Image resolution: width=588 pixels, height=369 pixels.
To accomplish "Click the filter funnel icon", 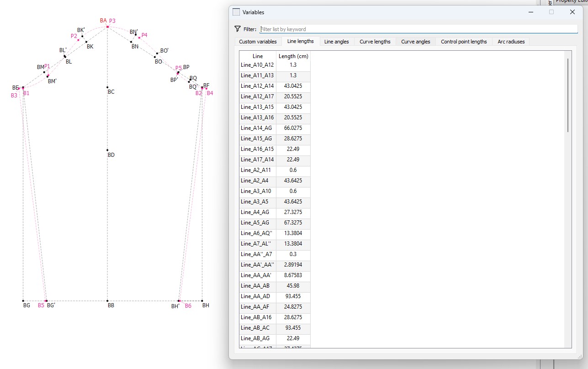I will coord(237,29).
